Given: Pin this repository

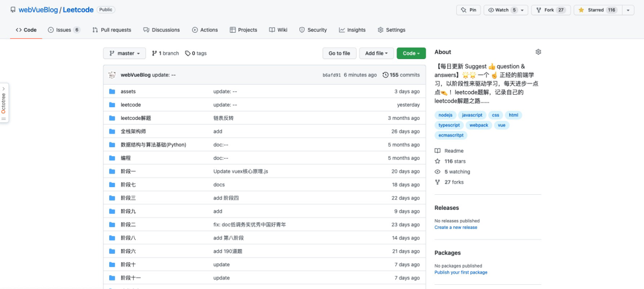Looking at the screenshot, I should pos(468,10).
